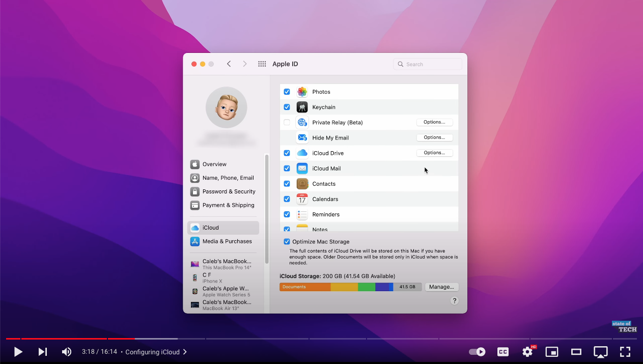
Task: Go forward with the right chevron button
Action: pyautogui.click(x=245, y=64)
